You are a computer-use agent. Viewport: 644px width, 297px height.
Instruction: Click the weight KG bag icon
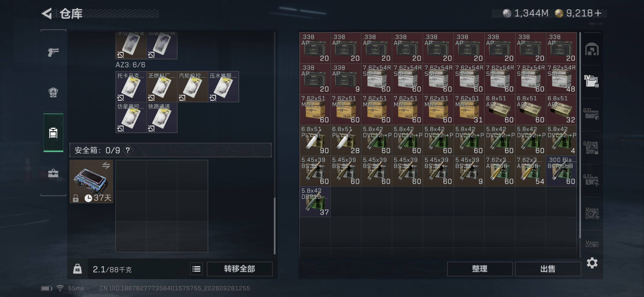(77, 269)
